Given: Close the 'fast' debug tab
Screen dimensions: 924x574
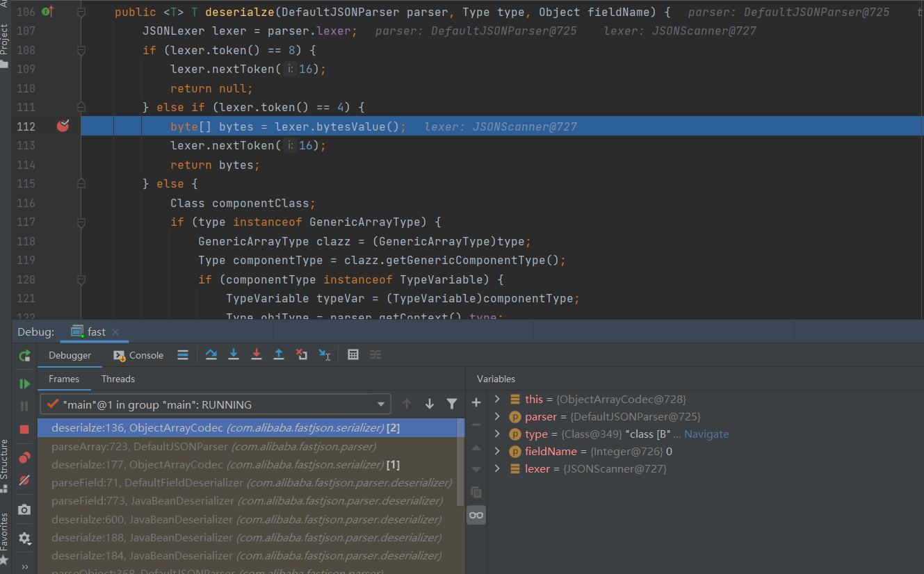Looking at the screenshot, I should (x=115, y=332).
